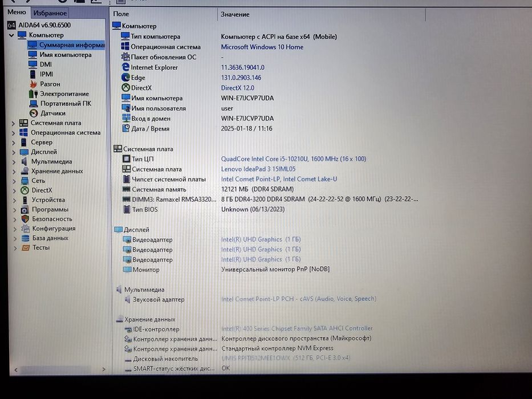The width and height of the screenshot is (532, 399).
Task: Open the Edge version 131.0.2903.146 link
Action: (241, 78)
